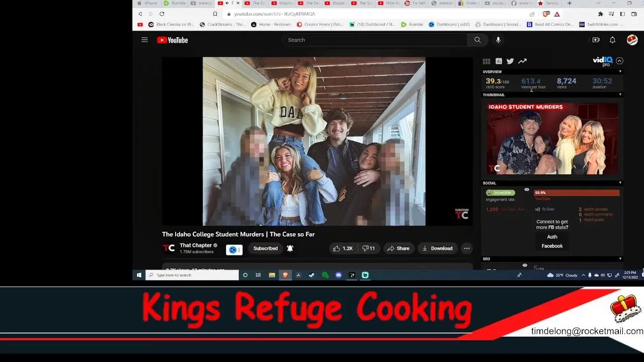
Task: Open the Creator Home Patreon bookmark
Action: 320,24
